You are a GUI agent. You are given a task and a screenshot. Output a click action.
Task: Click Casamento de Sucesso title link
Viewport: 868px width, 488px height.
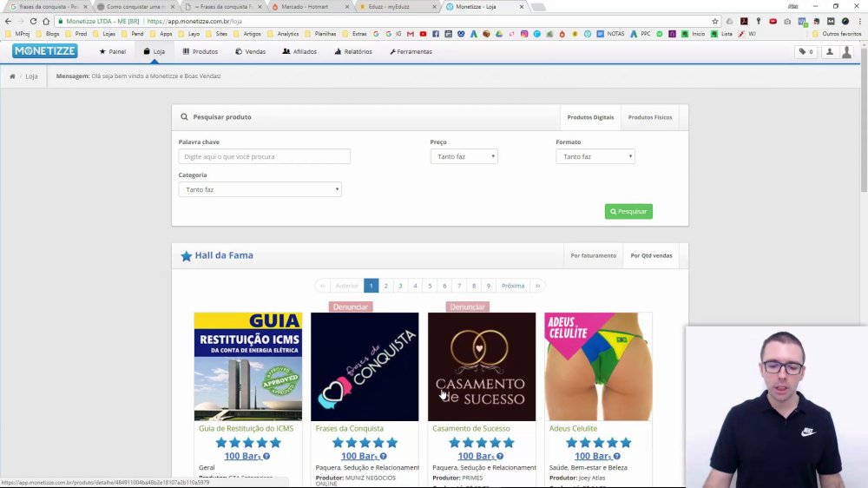(471, 429)
